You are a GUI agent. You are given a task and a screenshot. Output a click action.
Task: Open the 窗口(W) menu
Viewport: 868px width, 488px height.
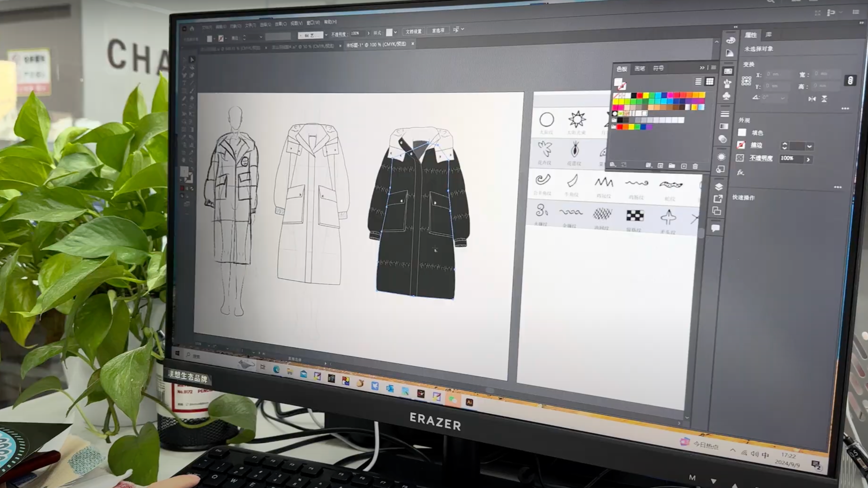[313, 23]
